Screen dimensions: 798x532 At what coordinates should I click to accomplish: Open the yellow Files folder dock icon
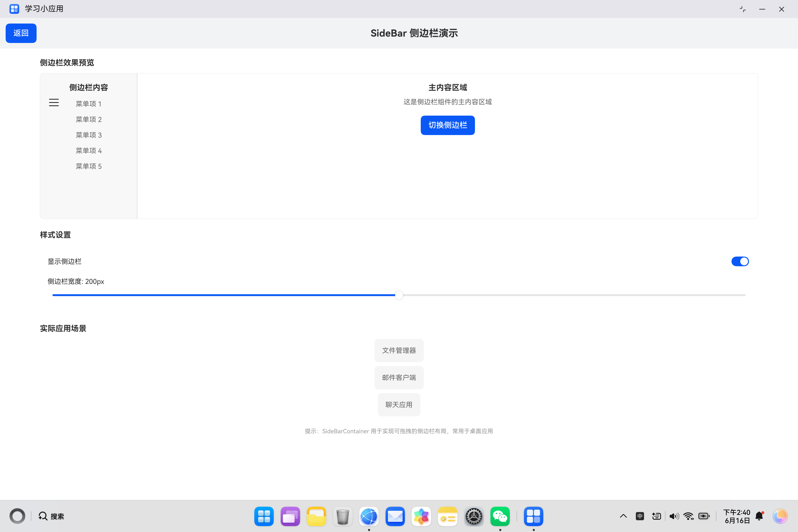(x=316, y=516)
